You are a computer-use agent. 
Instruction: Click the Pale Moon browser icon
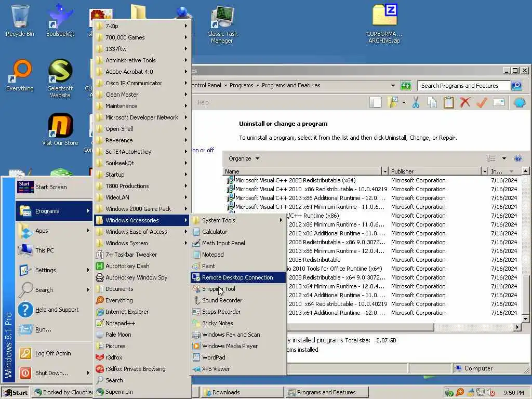99,335
